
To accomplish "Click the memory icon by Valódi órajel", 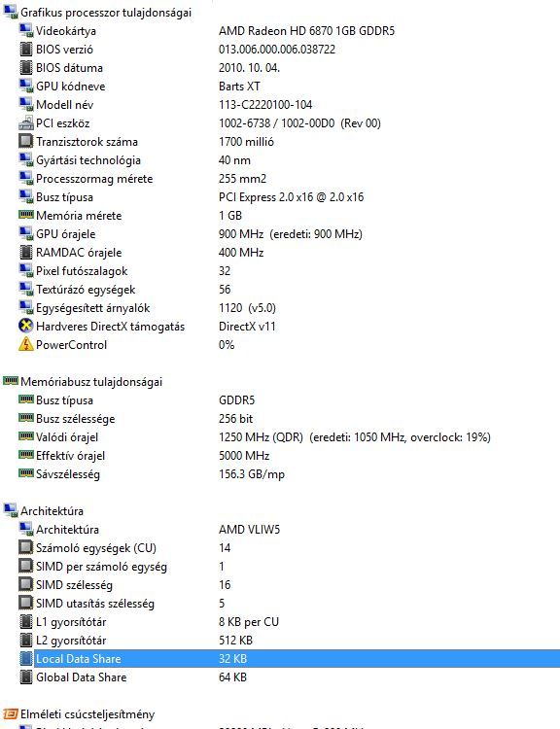I will [x=26, y=436].
